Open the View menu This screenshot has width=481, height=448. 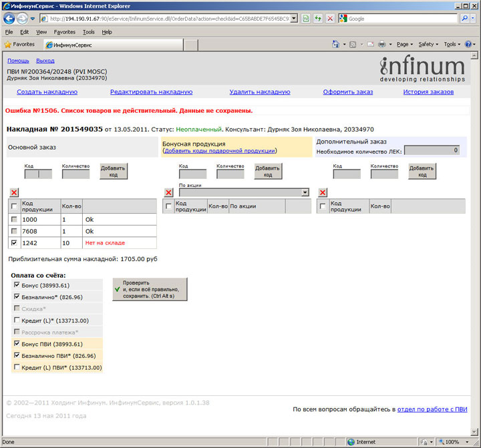pos(41,32)
